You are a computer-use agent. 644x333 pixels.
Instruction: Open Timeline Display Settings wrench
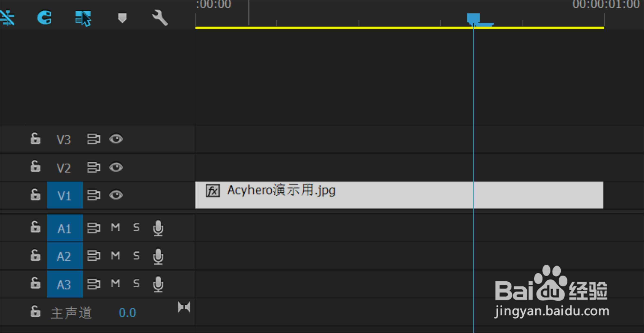160,18
